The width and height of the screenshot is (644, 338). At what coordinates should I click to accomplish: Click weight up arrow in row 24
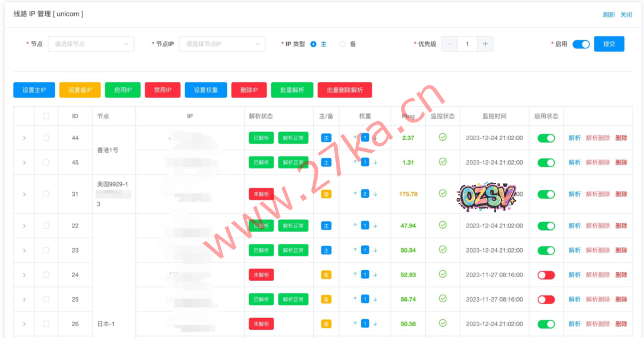tap(355, 275)
